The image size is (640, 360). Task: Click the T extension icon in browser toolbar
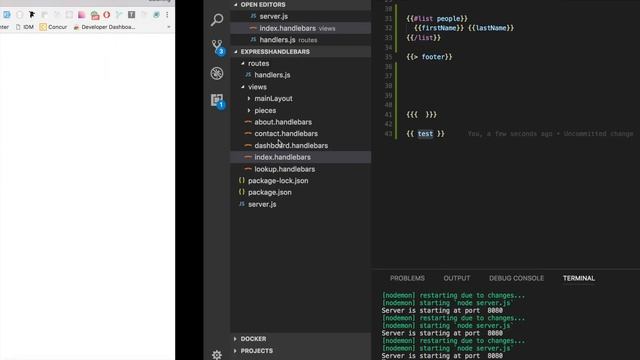coord(131,15)
